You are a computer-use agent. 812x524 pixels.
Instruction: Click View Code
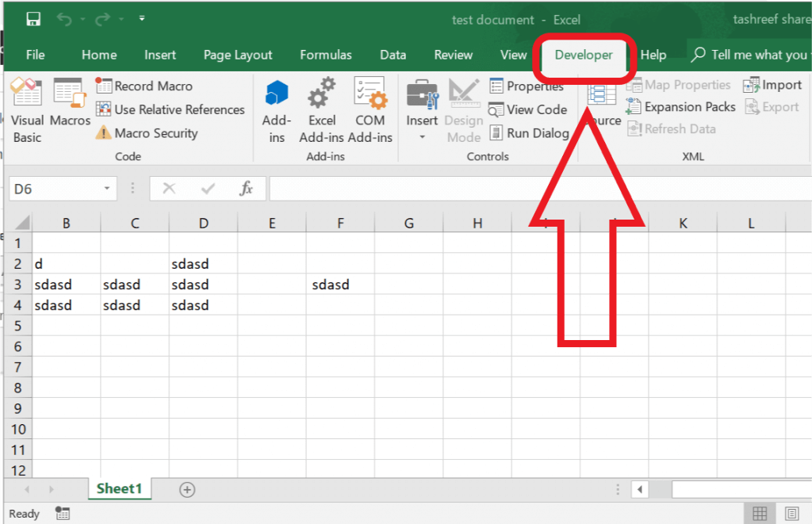[527, 109]
